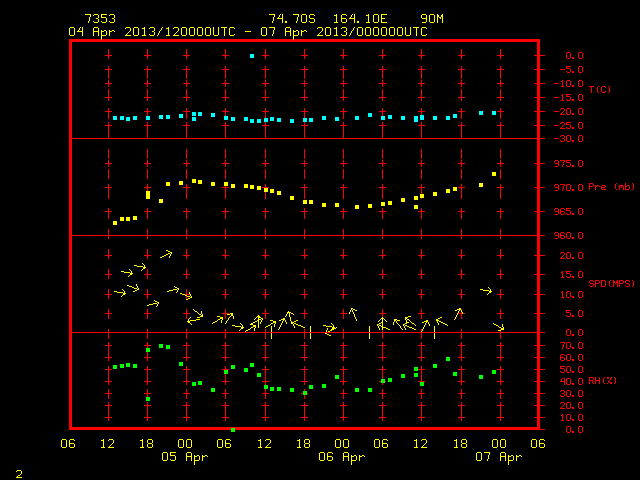This screenshot has width=640, height=480.
Task: Click the outlier cyan temperature point near 0.0
Action: pyautogui.click(x=252, y=56)
